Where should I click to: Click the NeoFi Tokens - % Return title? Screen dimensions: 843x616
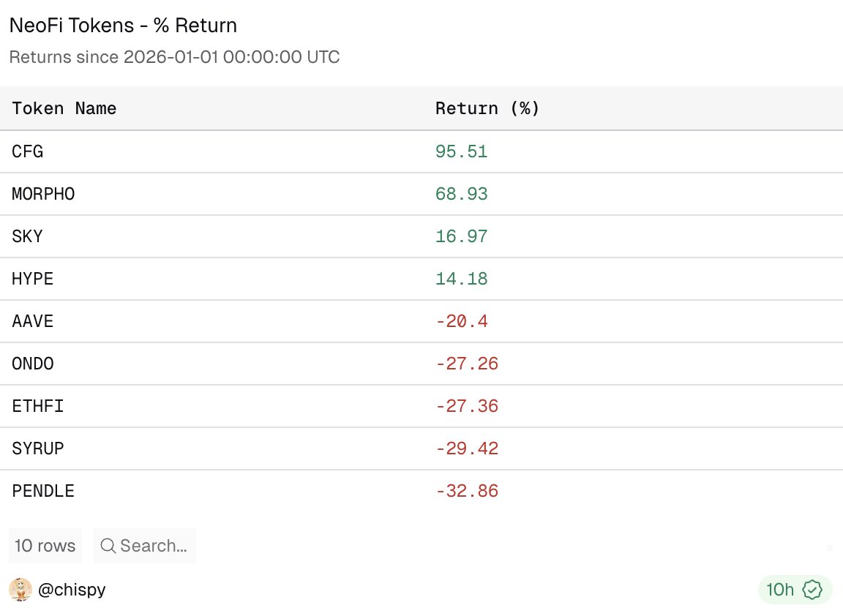click(123, 26)
